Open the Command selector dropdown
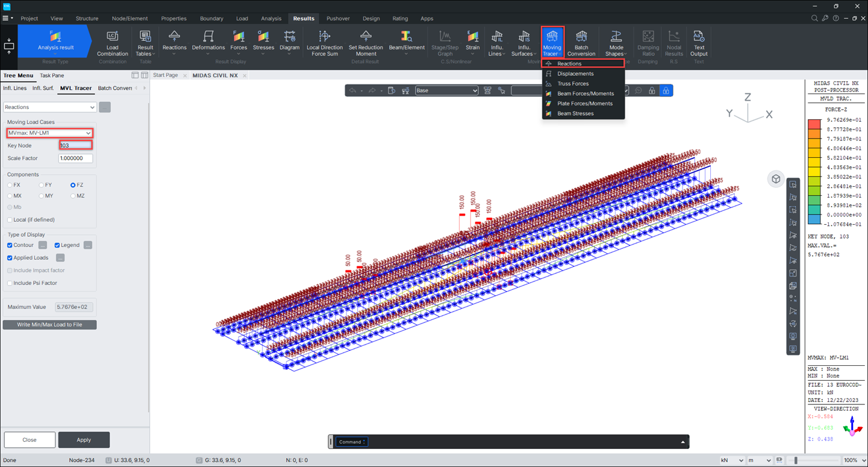The height and width of the screenshot is (467, 868). pyautogui.click(x=351, y=442)
